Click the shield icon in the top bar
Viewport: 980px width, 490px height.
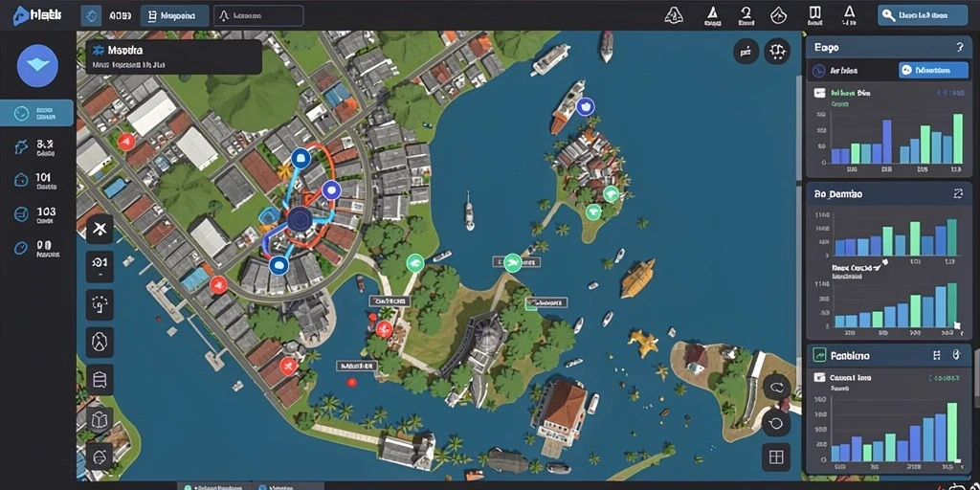778,15
